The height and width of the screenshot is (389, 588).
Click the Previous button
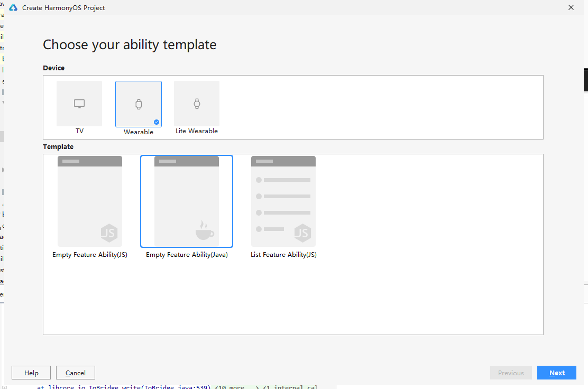(x=511, y=373)
